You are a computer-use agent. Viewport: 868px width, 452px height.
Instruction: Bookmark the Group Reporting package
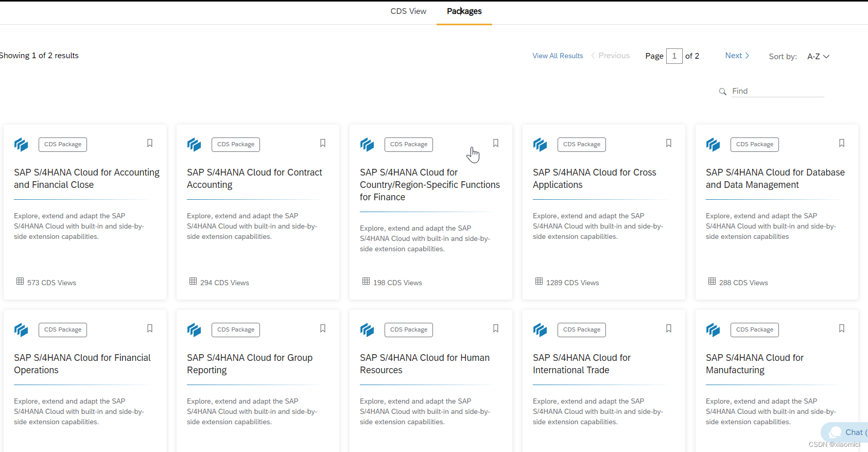[x=323, y=328]
